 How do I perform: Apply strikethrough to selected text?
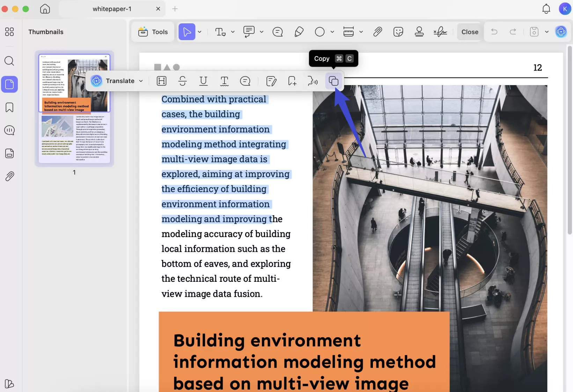coord(182,81)
